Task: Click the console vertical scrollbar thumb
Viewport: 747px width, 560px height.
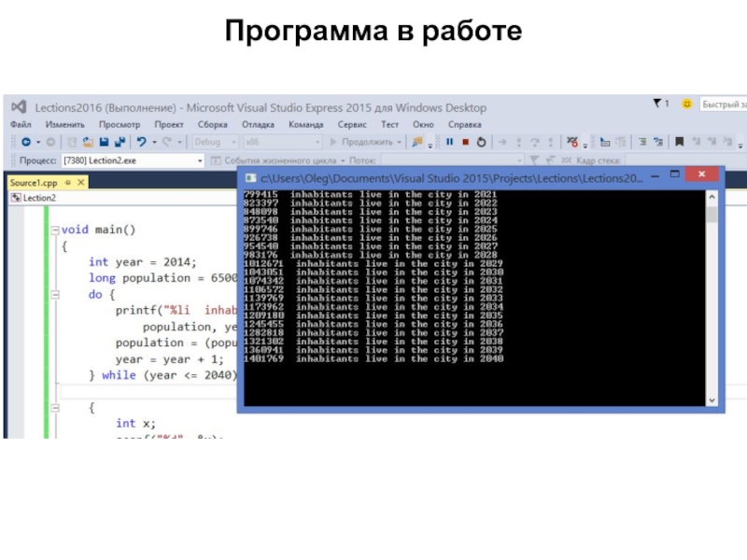Action: point(712,215)
